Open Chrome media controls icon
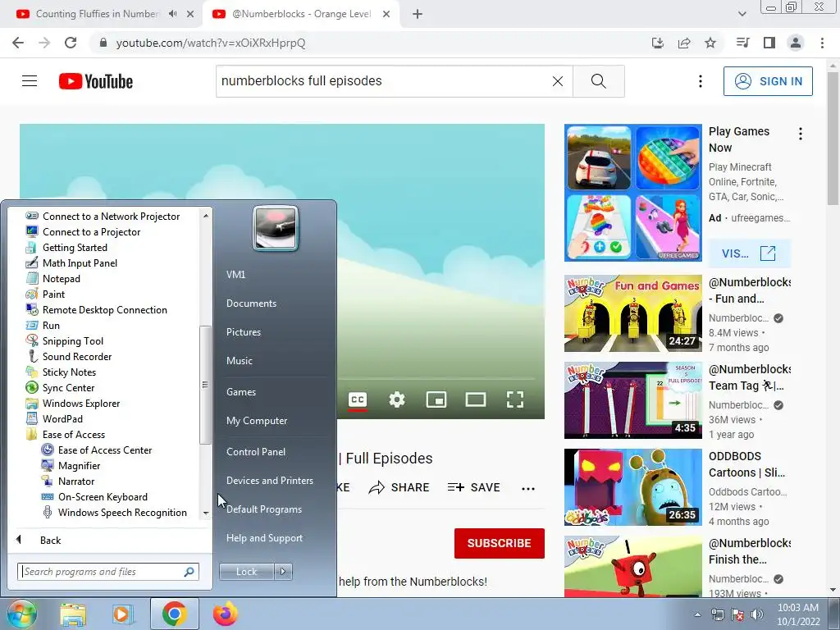This screenshot has width=840, height=630. click(742, 43)
